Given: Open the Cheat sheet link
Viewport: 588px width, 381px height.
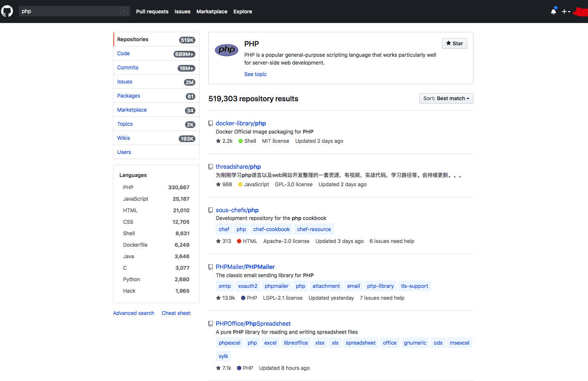Looking at the screenshot, I should [176, 313].
